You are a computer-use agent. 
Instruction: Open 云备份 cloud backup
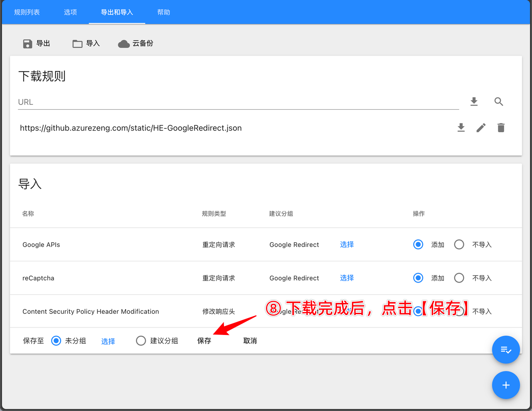[x=135, y=44]
